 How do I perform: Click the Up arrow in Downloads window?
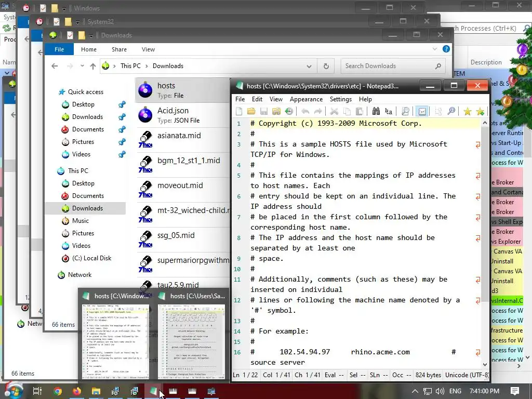tap(92, 66)
